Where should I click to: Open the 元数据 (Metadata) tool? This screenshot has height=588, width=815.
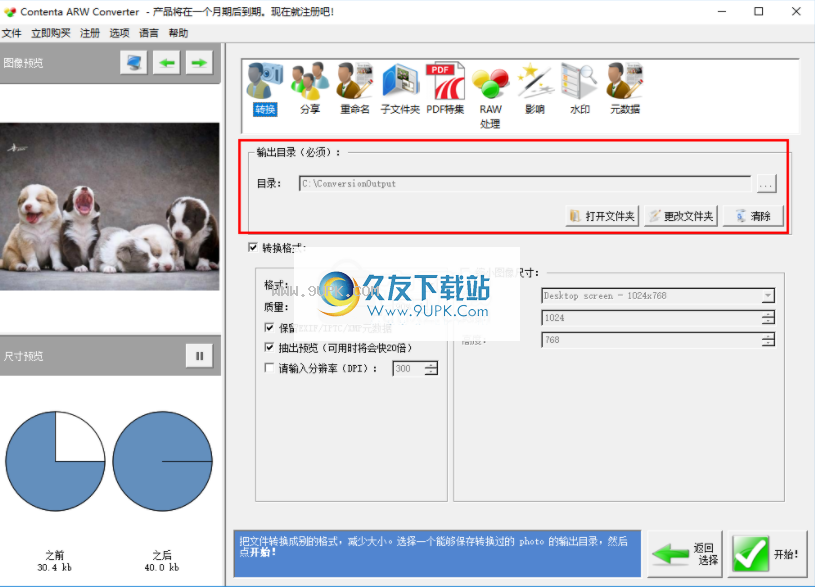pyautogui.click(x=625, y=88)
